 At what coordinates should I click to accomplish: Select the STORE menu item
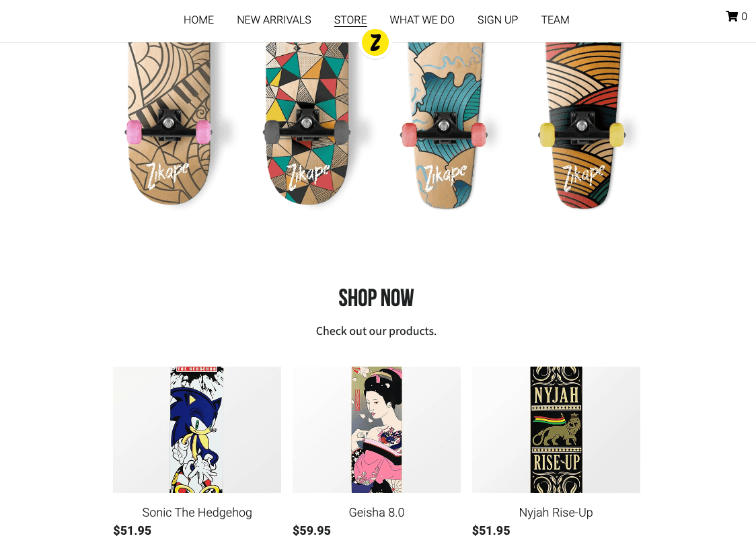(350, 20)
